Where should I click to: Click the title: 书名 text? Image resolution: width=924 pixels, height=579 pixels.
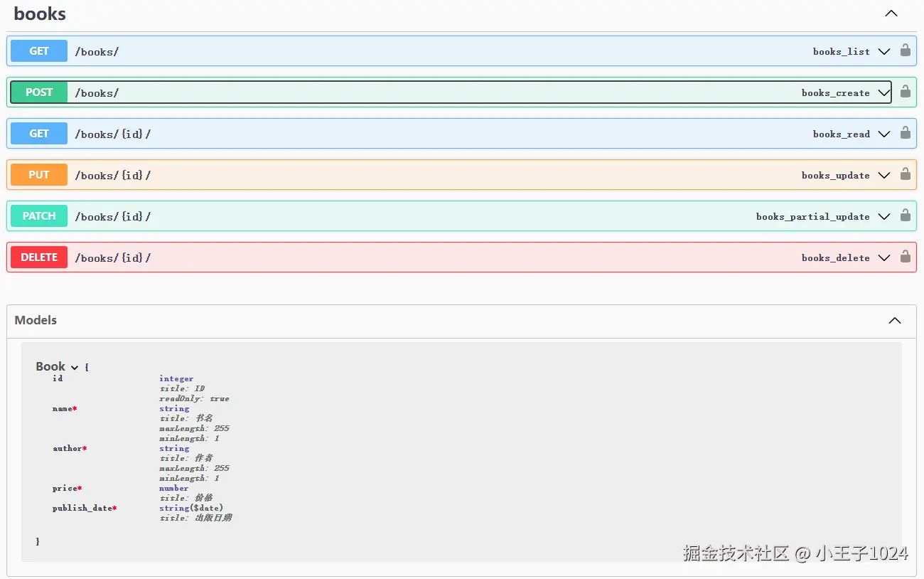pyautogui.click(x=186, y=418)
